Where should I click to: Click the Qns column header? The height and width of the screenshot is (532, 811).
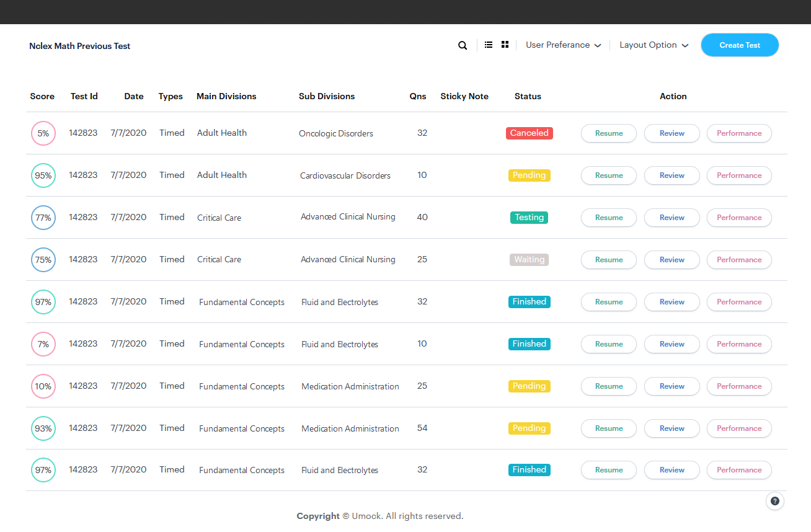(x=418, y=96)
